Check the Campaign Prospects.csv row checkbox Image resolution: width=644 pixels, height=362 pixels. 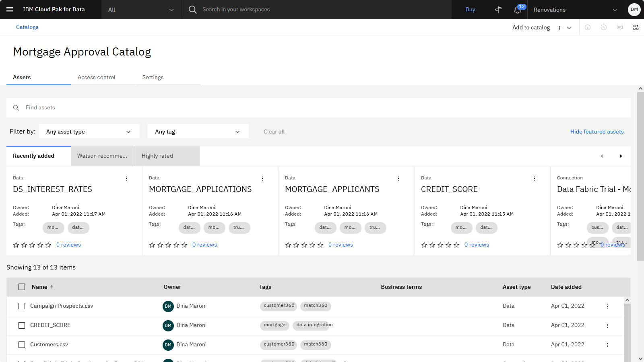pos(22,306)
